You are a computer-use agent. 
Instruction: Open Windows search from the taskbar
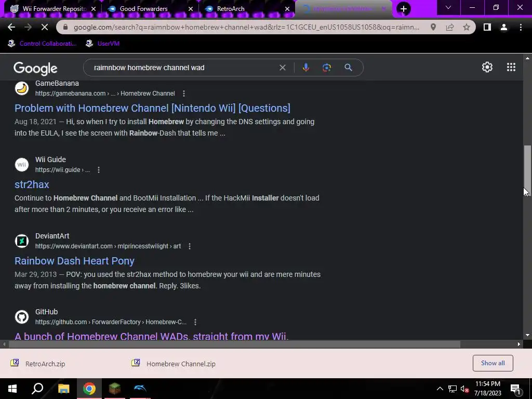[x=37, y=389]
